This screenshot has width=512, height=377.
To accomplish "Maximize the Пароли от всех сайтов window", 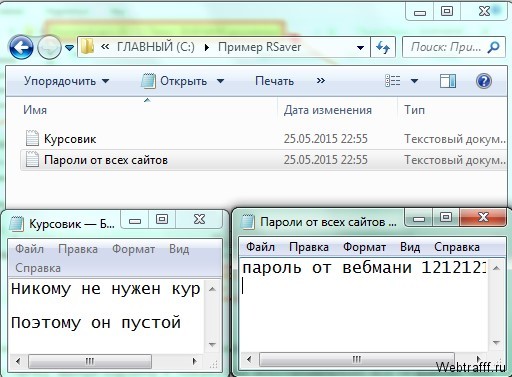I will tap(446, 217).
